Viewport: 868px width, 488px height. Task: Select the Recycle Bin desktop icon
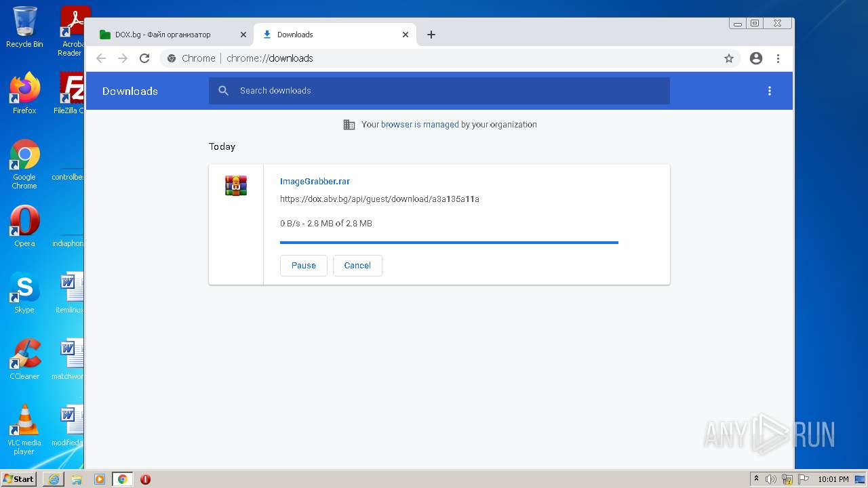(24, 27)
